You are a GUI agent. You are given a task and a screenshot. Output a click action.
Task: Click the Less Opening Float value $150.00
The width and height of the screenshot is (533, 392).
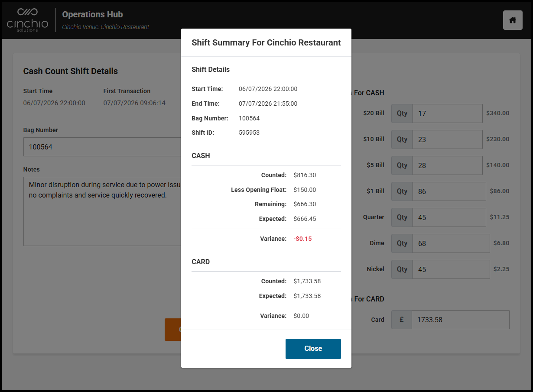[x=305, y=190]
